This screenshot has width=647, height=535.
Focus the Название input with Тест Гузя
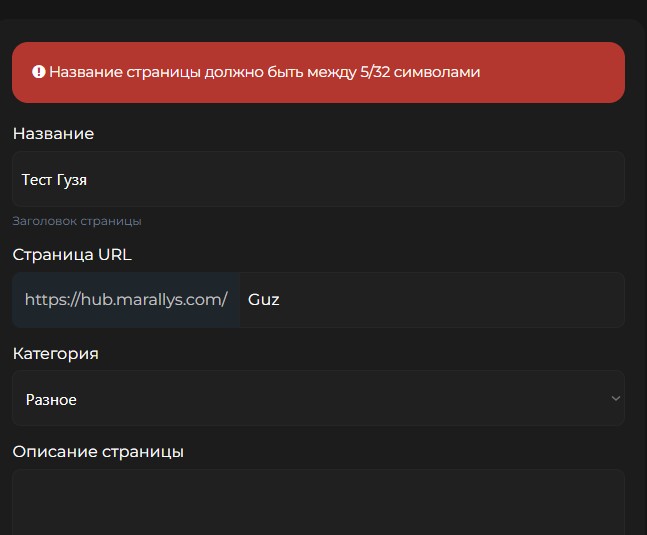(318, 179)
